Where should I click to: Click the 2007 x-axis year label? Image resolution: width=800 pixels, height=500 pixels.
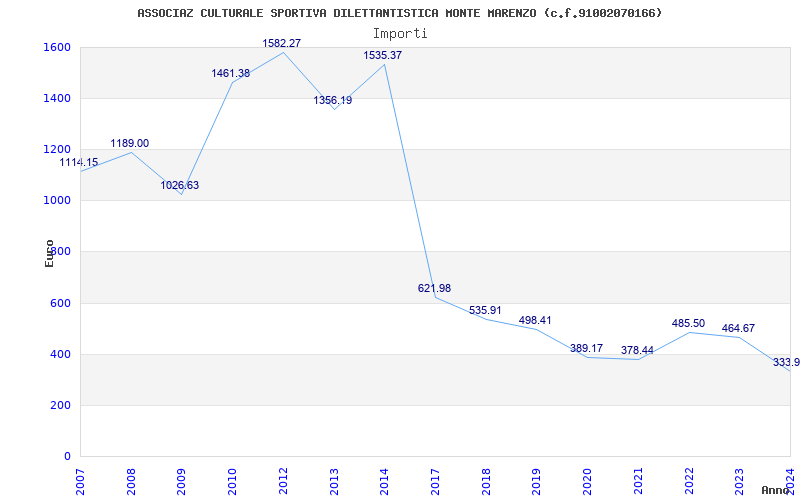click(80, 482)
